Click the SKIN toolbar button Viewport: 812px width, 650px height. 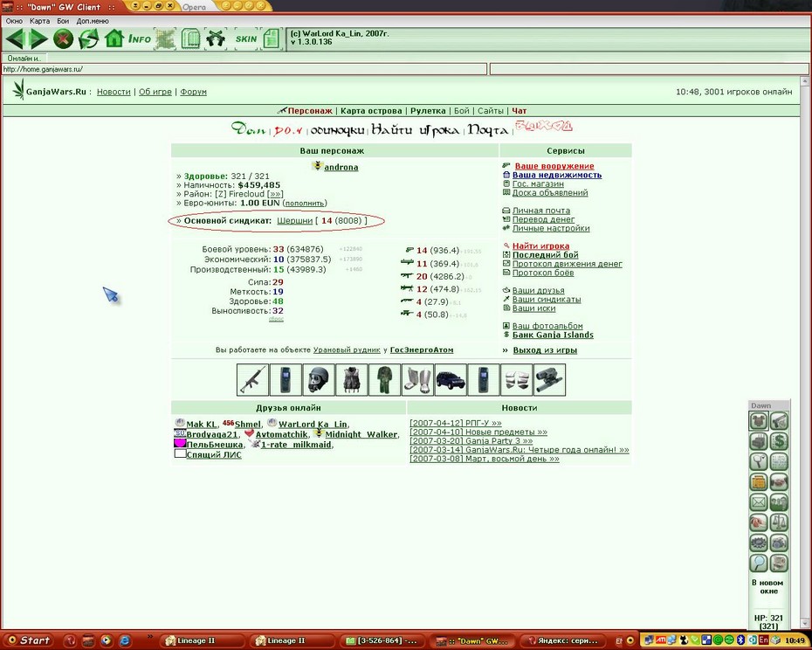point(245,38)
